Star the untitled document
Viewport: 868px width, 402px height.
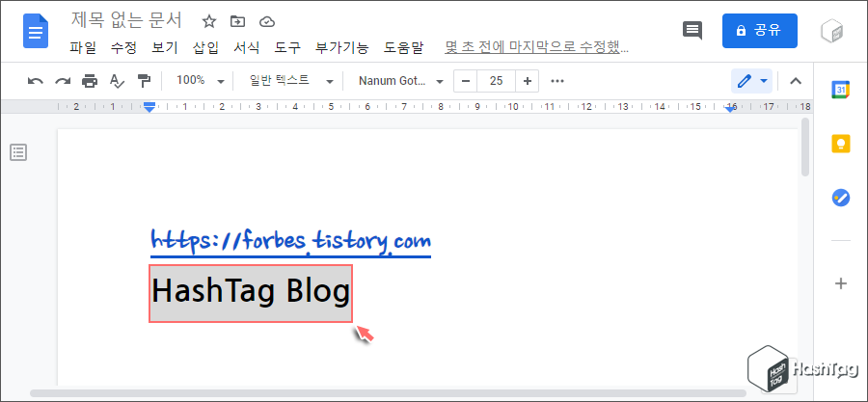click(208, 21)
